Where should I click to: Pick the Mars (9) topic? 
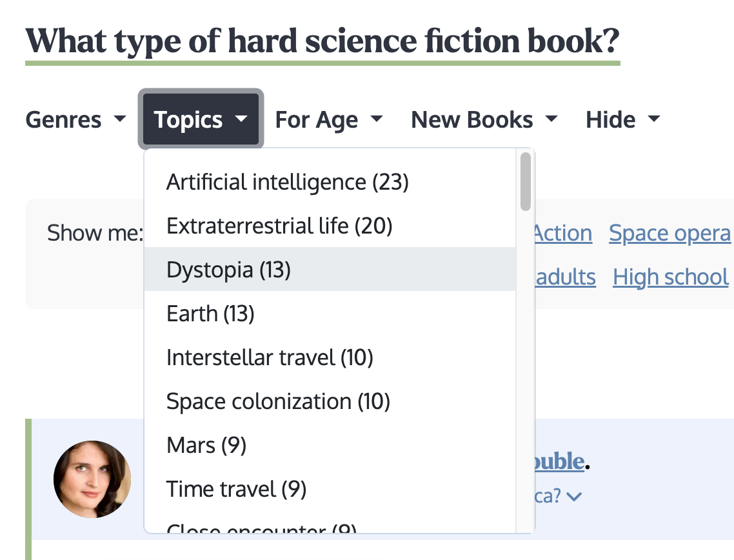pos(330,445)
